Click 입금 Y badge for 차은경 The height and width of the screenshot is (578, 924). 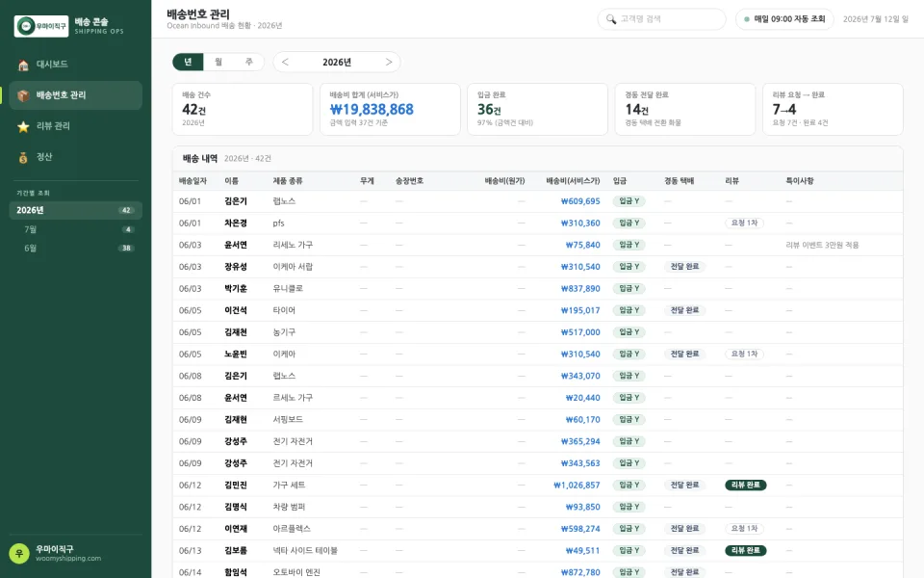629,223
